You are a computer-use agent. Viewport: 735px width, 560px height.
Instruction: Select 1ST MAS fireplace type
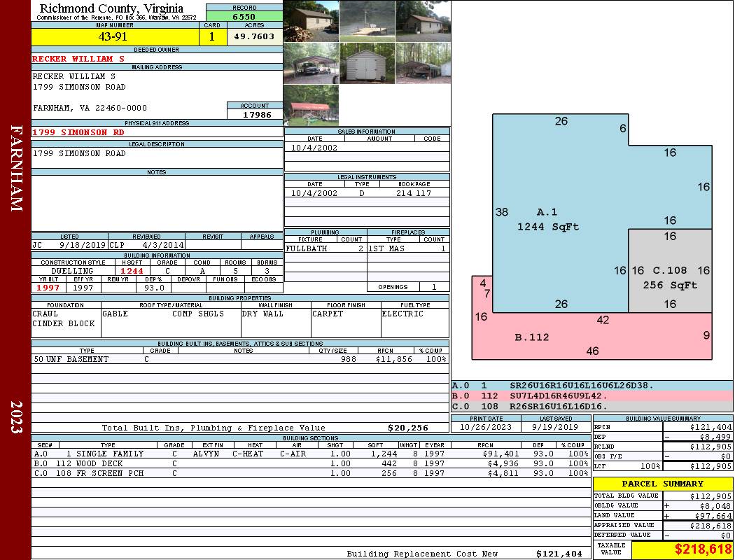click(386, 248)
